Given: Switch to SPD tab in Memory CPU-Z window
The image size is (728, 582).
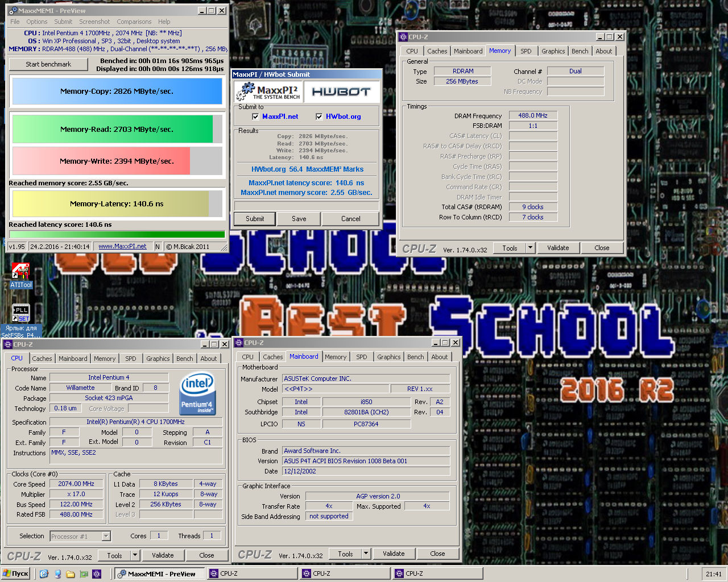Looking at the screenshot, I should [526, 51].
